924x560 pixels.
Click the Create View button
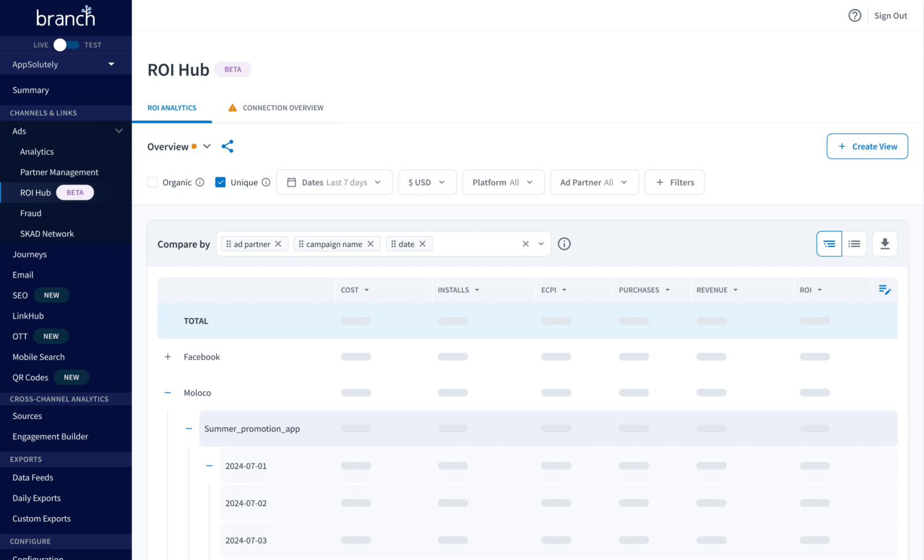867,146
